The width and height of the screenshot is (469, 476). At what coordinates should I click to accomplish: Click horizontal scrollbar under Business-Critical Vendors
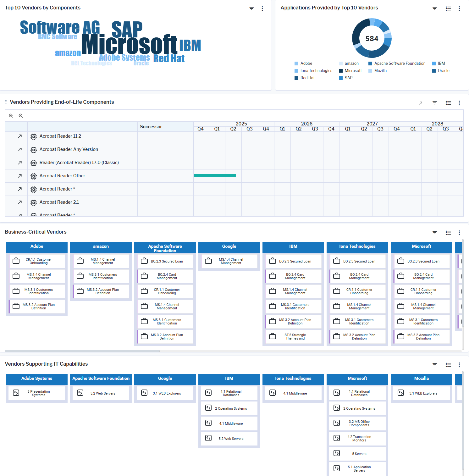pos(82,351)
